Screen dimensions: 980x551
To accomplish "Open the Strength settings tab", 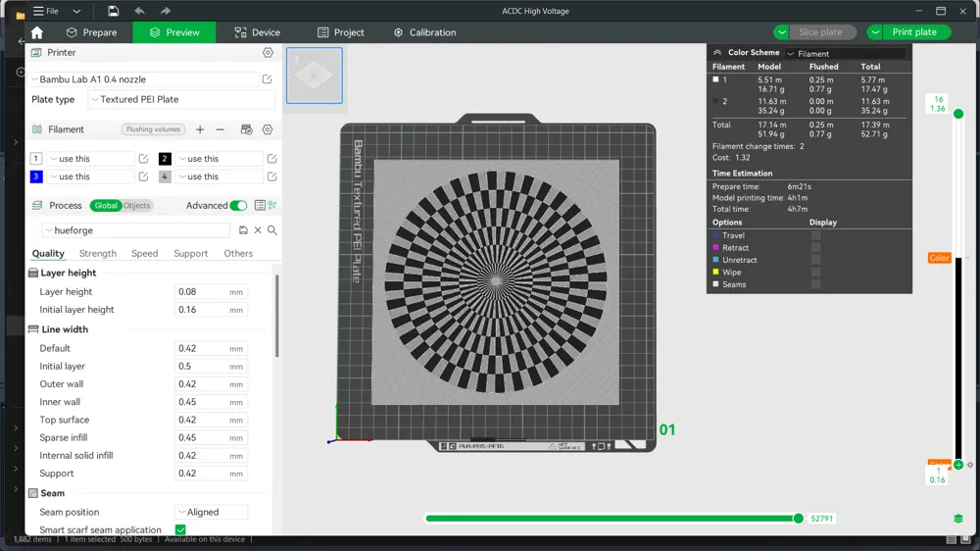I will (x=97, y=253).
